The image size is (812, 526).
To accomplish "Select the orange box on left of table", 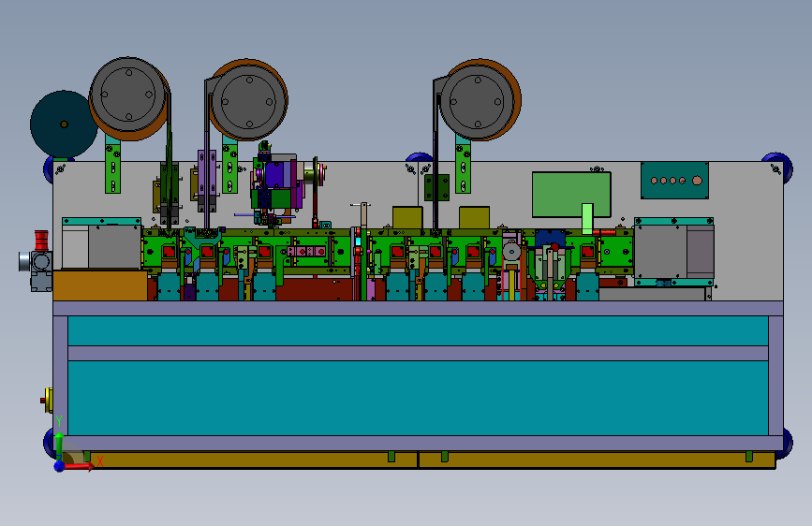I will point(100,285).
